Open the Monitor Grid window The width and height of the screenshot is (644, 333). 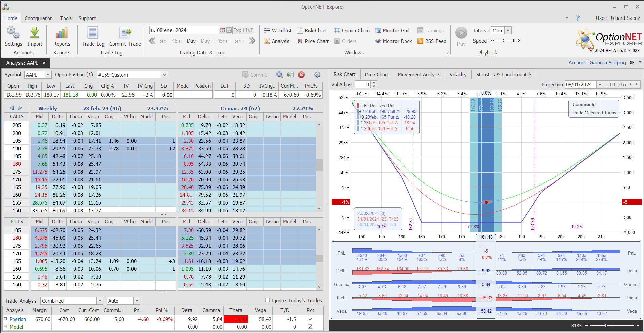click(392, 31)
